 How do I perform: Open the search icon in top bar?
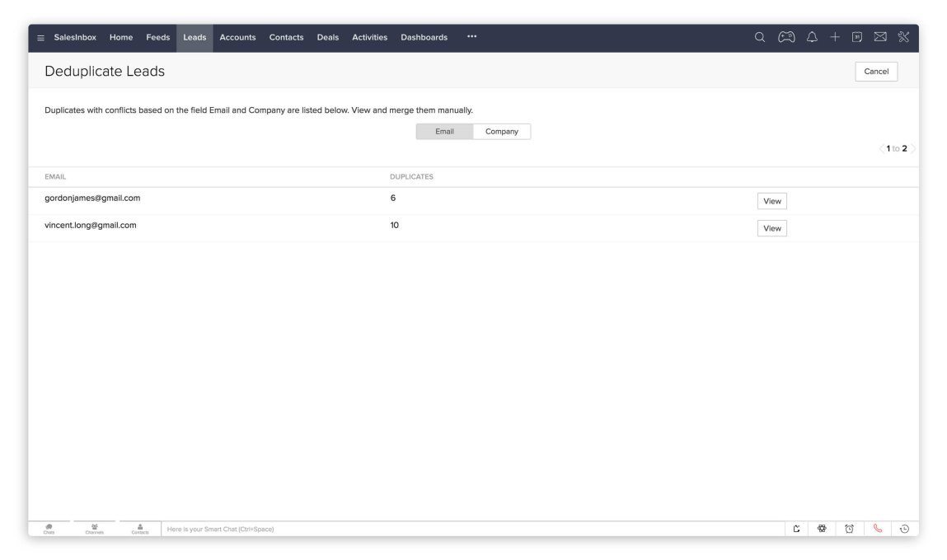click(x=757, y=36)
